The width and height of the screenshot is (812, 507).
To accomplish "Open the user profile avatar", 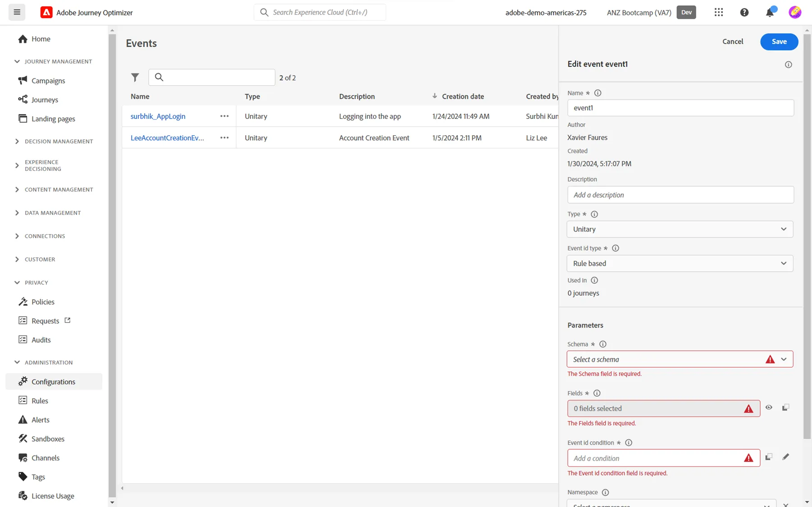I will tap(795, 12).
